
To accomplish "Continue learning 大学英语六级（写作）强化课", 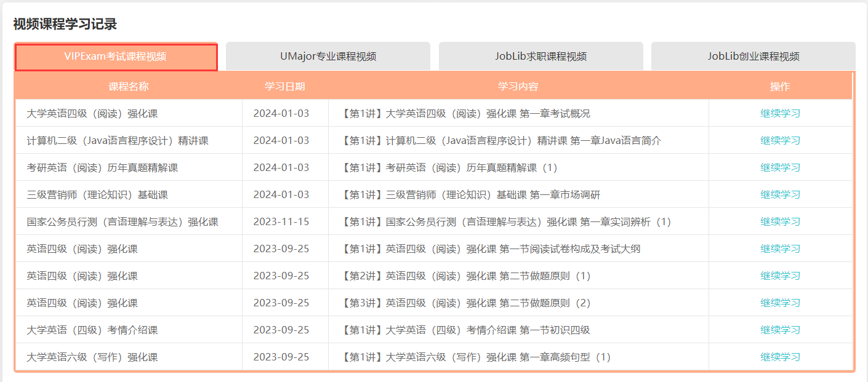I will [780, 357].
